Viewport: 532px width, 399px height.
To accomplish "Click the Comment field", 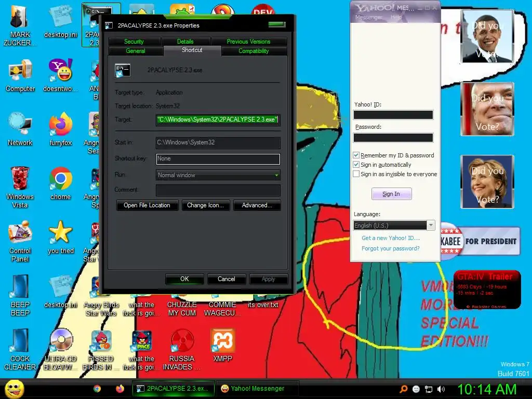I will (x=218, y=190).
